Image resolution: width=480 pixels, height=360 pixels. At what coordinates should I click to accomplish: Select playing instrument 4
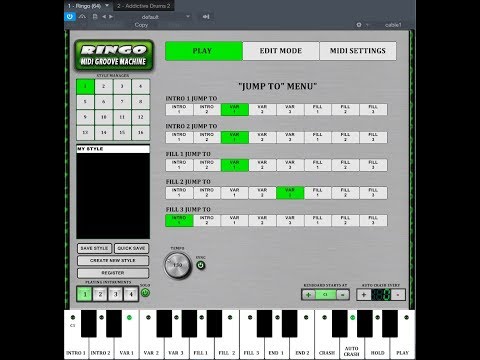pyautogui.click(x=131, y=294)
